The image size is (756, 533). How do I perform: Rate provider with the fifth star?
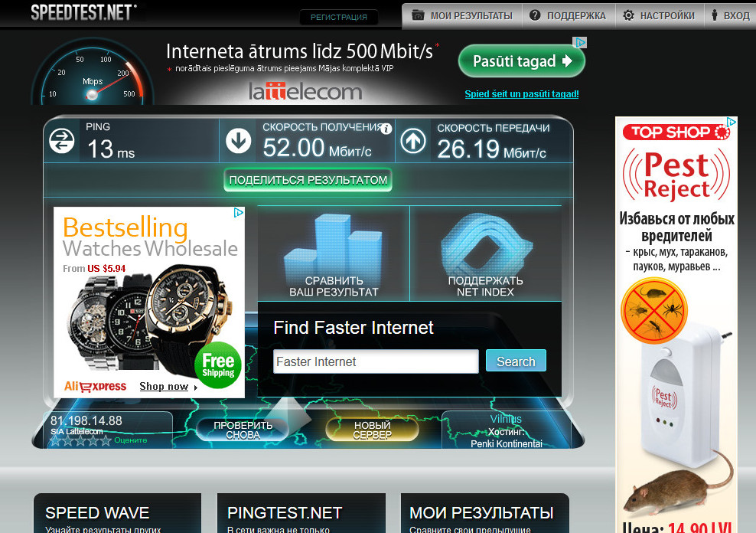[x=106, y=440]
